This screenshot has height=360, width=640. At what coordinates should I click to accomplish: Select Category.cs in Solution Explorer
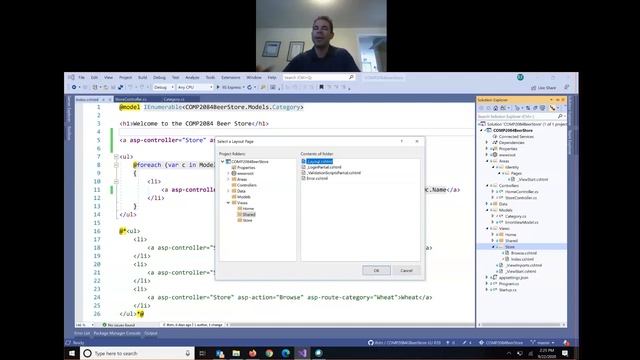[x=516, y=216]
